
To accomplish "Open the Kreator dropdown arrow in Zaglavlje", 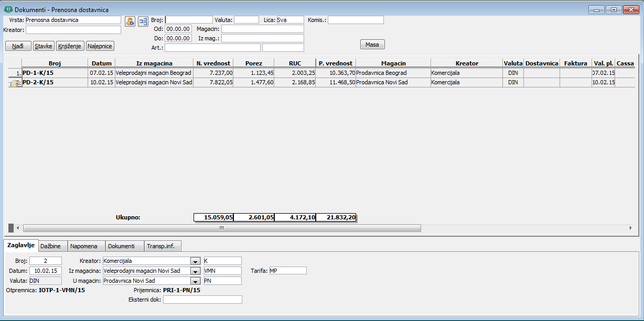I will [195, 261].
